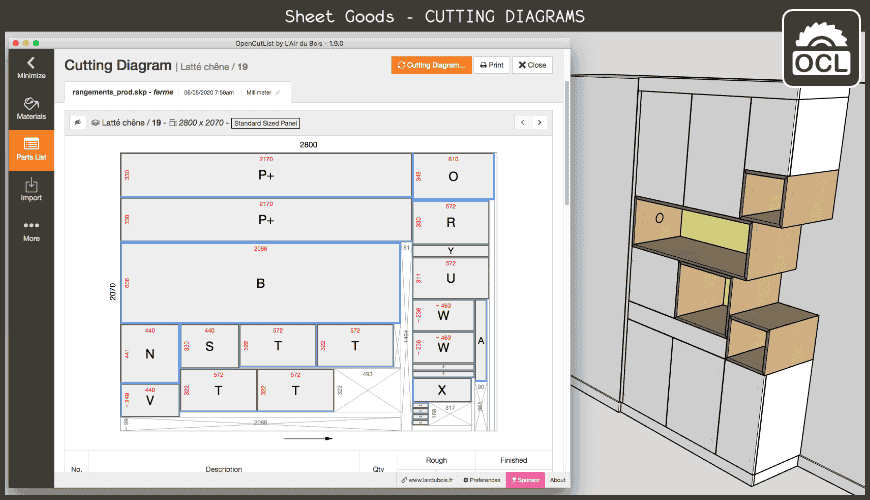Click the yellow back panel in 3D model
The width and height of the screenshot is (870, 500).
tap(715, 230)
